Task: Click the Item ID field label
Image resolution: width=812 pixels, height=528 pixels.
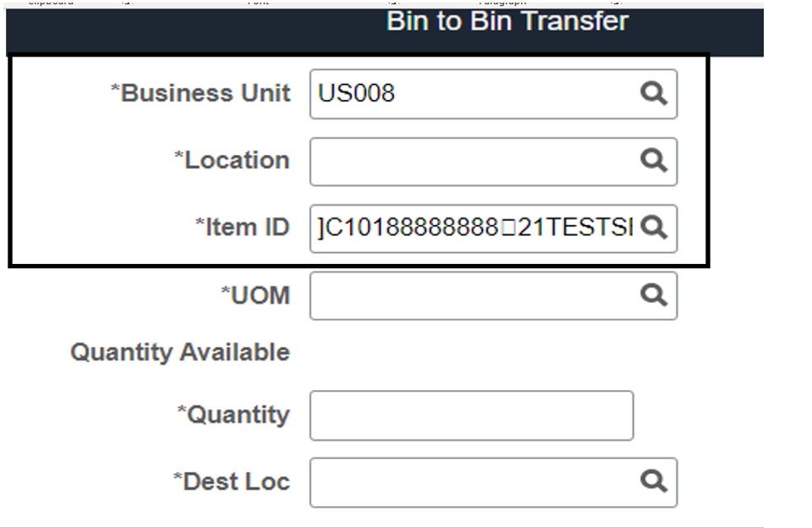Action: click(243, 227)
